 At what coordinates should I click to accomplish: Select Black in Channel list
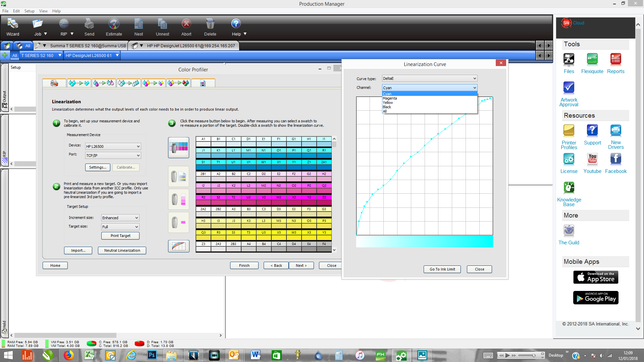point(430,107)
